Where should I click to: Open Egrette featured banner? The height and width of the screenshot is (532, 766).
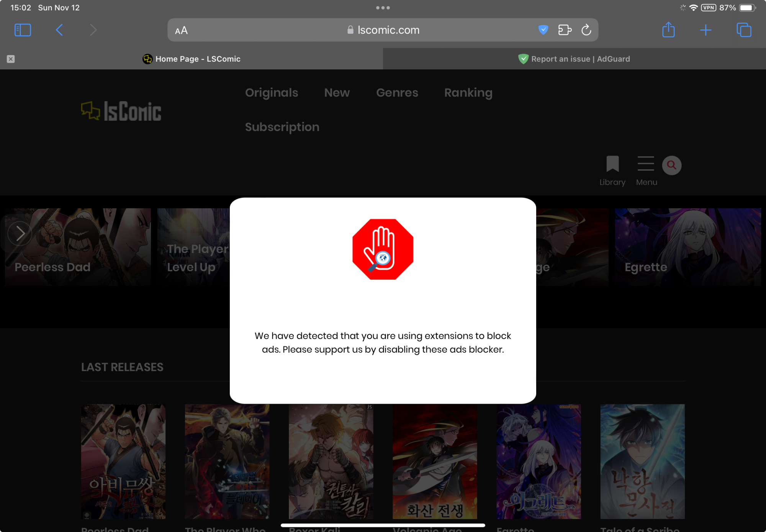[687, 247]
